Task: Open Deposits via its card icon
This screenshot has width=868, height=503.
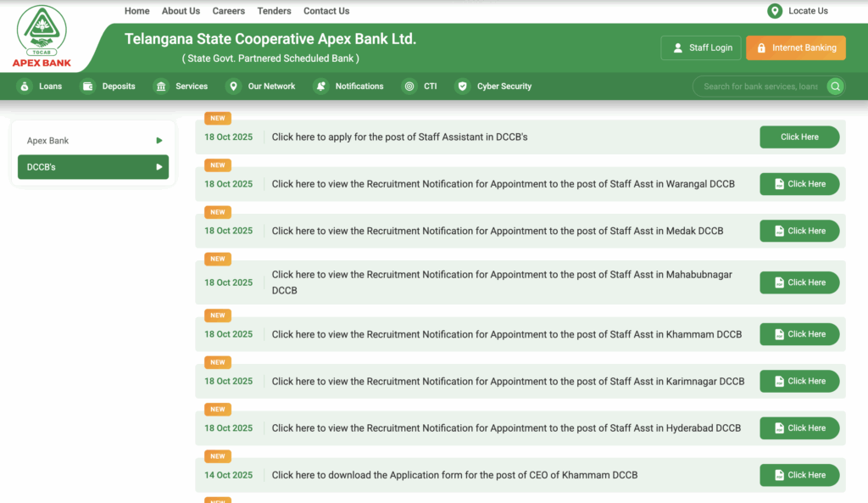Action: tap(87, 86)
